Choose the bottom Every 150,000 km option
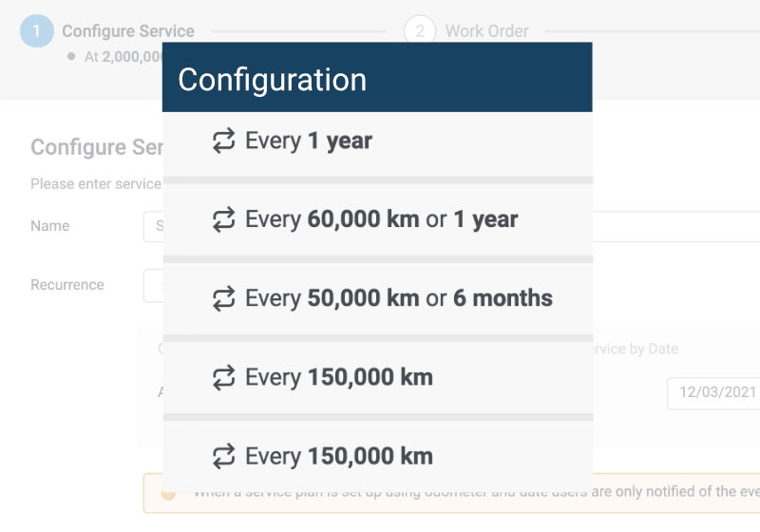This screenshot has height=532, width=760. (377, 456)
